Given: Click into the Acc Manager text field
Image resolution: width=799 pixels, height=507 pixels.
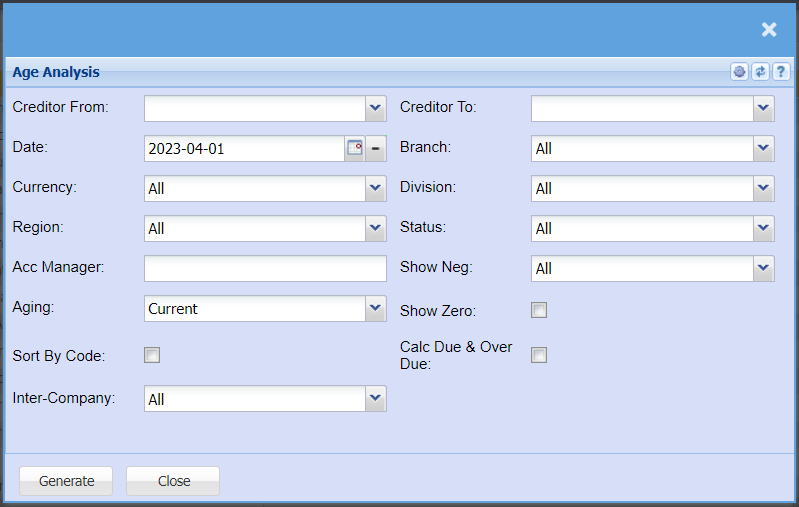Looking at the screenshot, I should click(265, 268).
